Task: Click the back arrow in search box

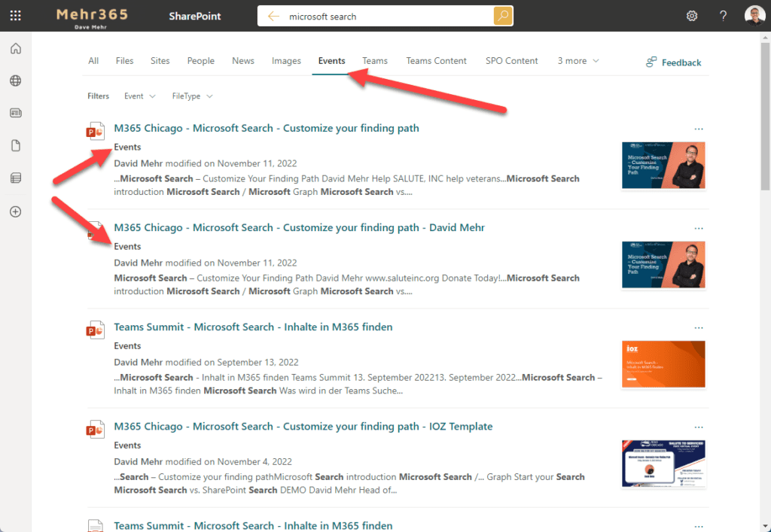Action: [x=273, y=17]
